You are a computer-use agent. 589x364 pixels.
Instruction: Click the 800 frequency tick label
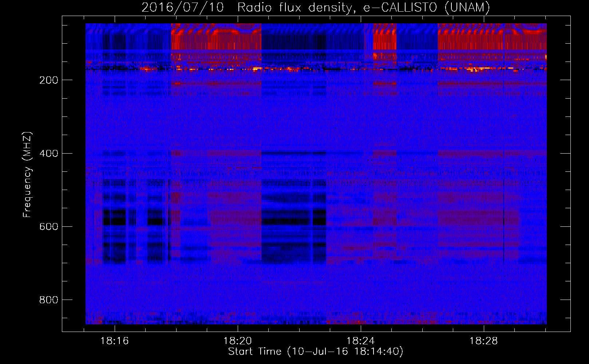point(49,300)
